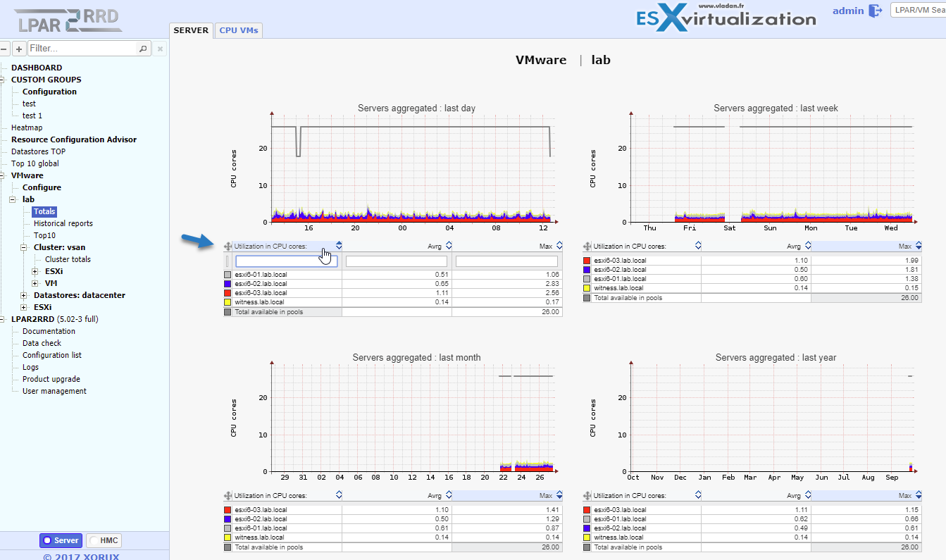Sort last month table by Avrg arrows
The image size is (946, 560).
[449, 495]
